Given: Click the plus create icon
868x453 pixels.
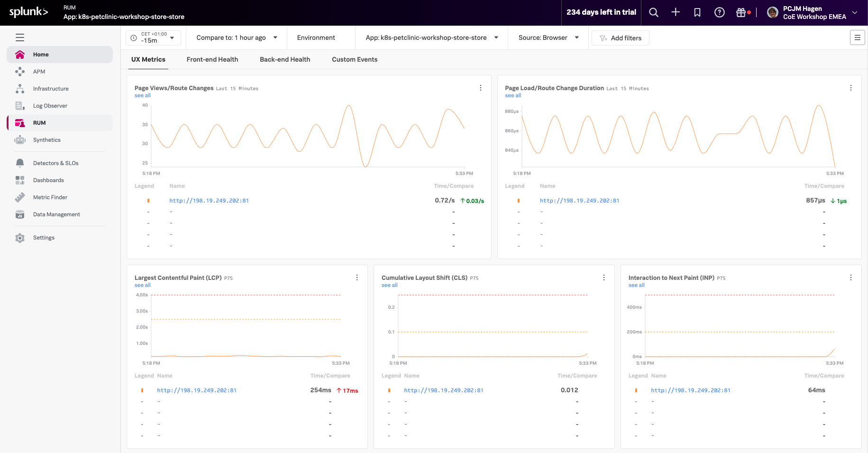Looking at the screenshot, I should (676, 13).
